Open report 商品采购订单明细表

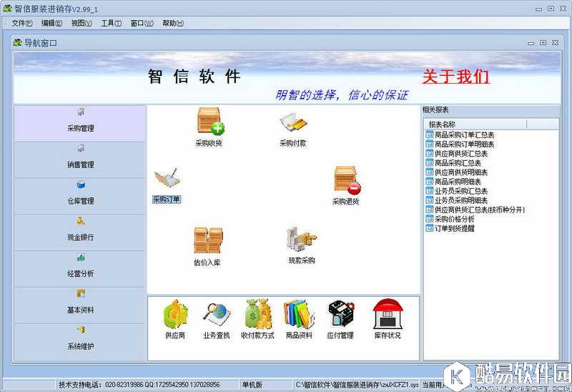point(460,144)
